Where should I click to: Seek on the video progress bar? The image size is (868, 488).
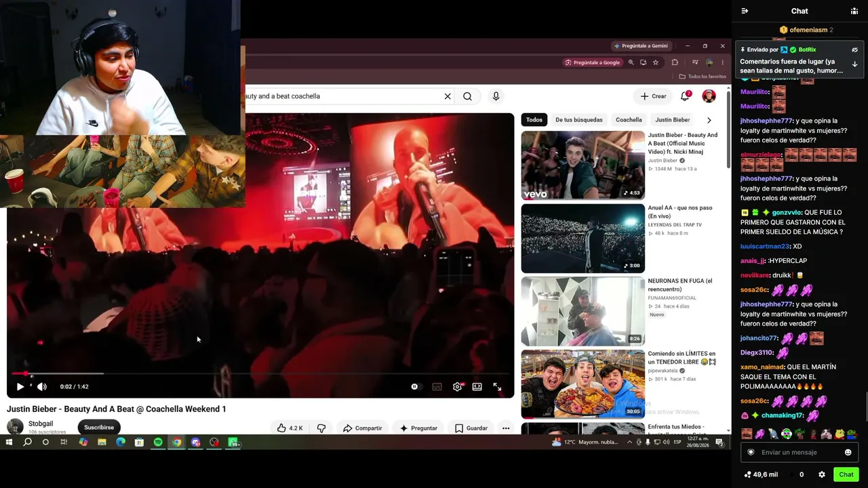[x=260, y=373]
